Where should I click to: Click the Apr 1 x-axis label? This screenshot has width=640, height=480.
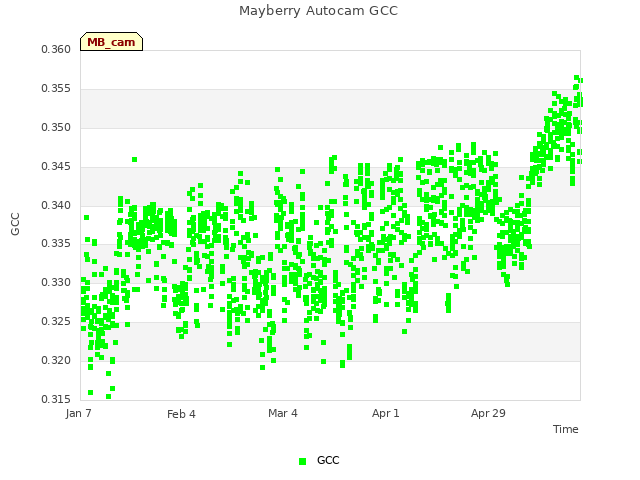click(386, 413)
